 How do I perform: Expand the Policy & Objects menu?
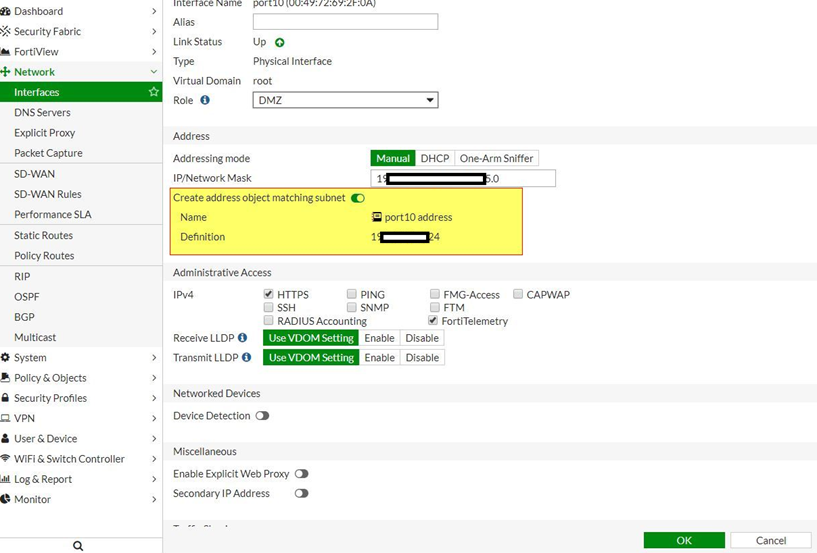pos(50,378)
